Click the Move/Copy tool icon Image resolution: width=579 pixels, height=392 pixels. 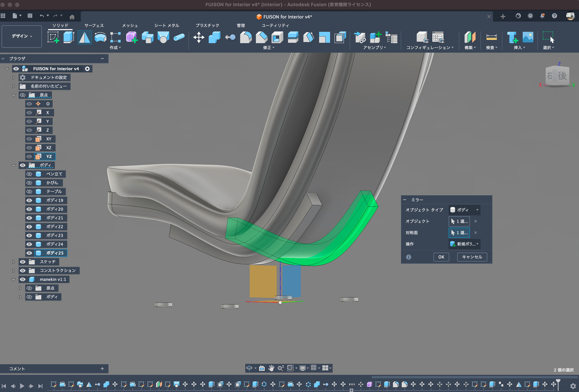[198, 37]
